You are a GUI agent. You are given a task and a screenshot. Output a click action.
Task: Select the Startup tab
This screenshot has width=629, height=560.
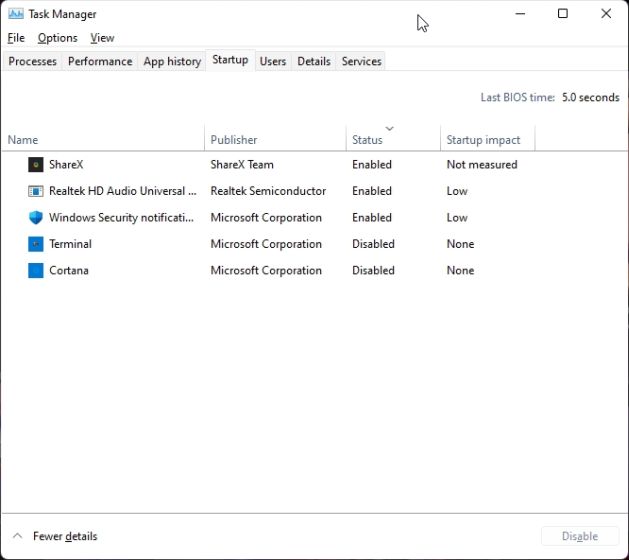230,60
